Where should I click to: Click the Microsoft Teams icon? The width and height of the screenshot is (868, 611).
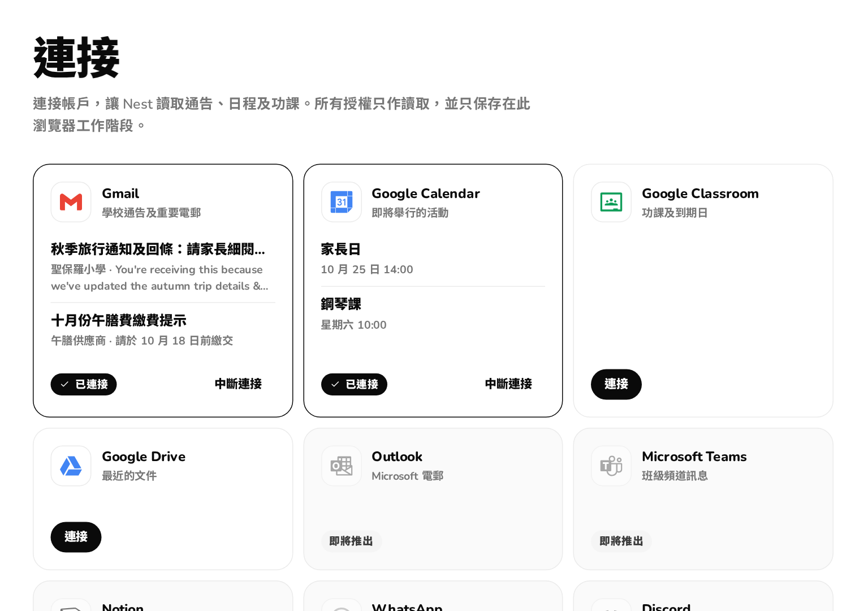coord(611,466)
